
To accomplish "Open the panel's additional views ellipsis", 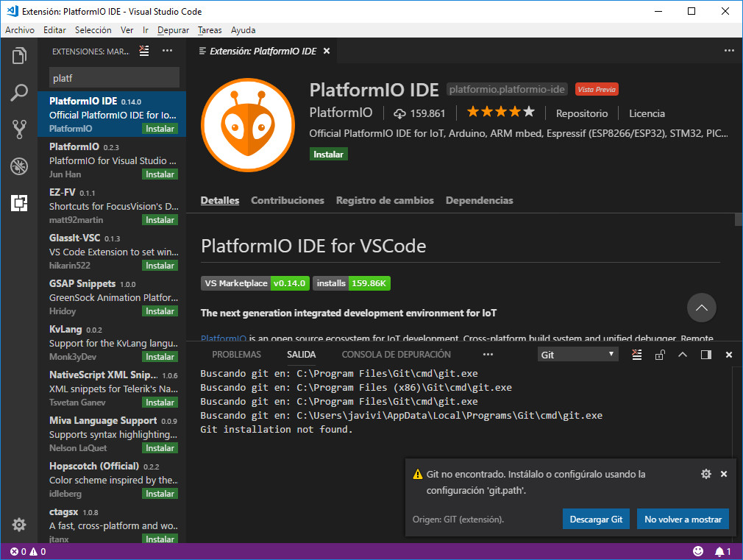I will click(488, 354).
